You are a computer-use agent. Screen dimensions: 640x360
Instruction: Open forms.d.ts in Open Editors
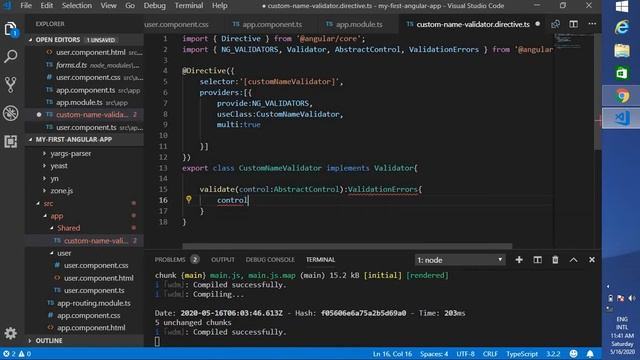click(x=71, y=65)
